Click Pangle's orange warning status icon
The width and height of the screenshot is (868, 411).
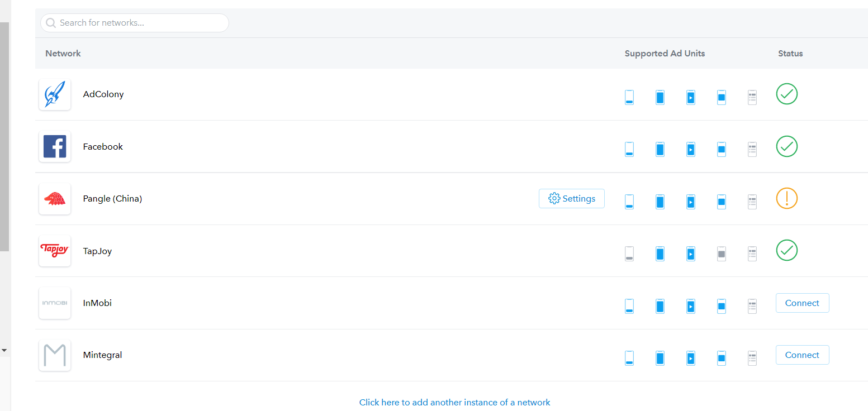(x=786, y=198)
